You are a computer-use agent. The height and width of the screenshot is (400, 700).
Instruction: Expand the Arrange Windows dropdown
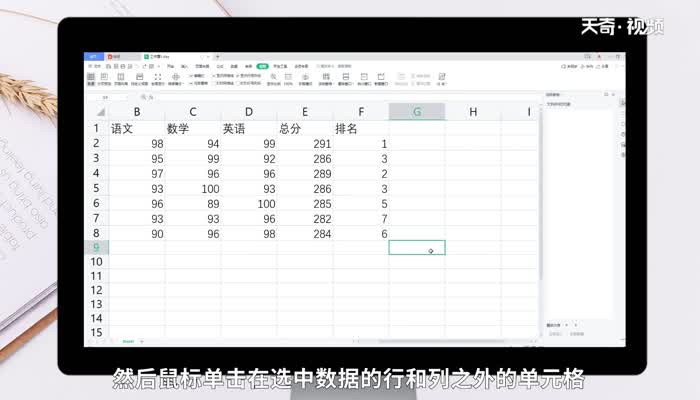tap(353, 84)
